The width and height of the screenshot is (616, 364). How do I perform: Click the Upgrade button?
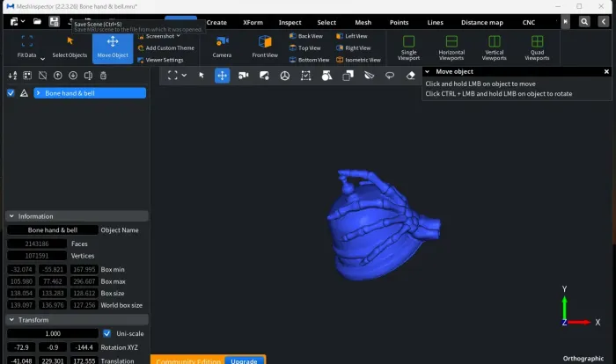click(x=244, y=360)
